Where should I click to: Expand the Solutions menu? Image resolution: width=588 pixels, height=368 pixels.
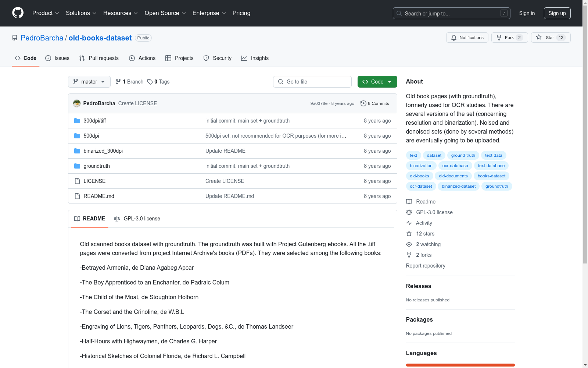[81, 13]
